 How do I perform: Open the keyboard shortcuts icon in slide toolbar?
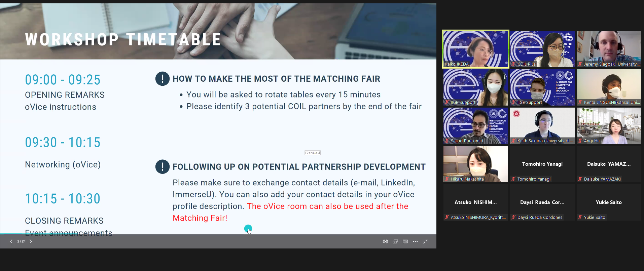405,241
